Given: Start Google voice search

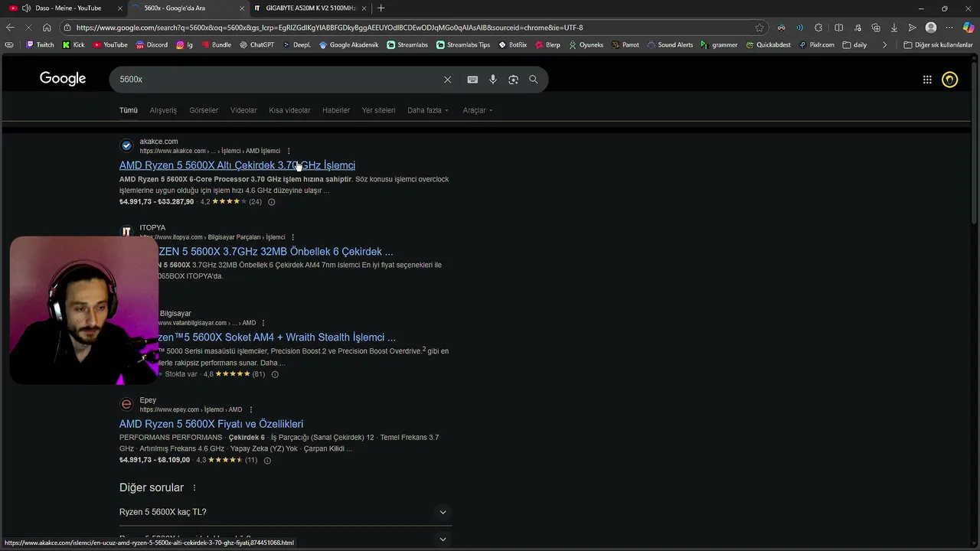Looking at the screenshot, I should (493, 80).
